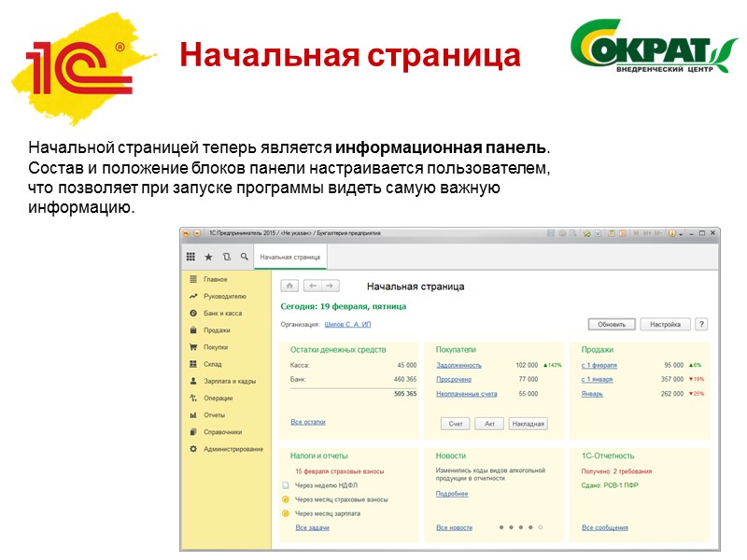Open the Подробнее news link

(452, 494)
